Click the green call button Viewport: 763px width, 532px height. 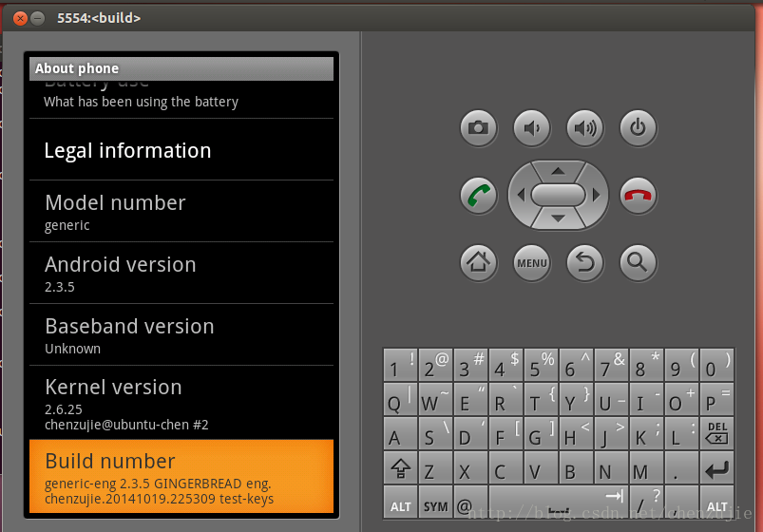[478, 196]
